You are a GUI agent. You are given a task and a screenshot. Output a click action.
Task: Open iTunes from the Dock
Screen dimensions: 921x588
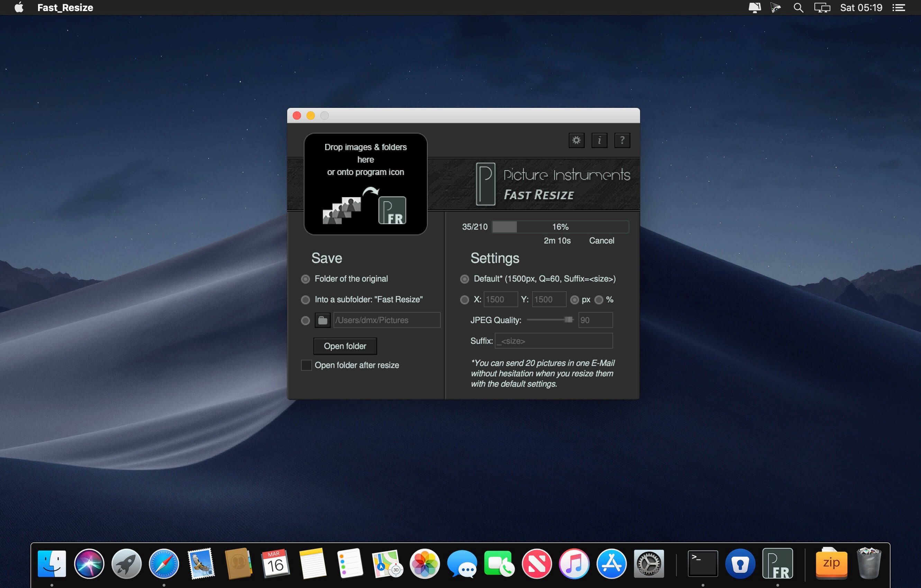[x=574, y=563]
